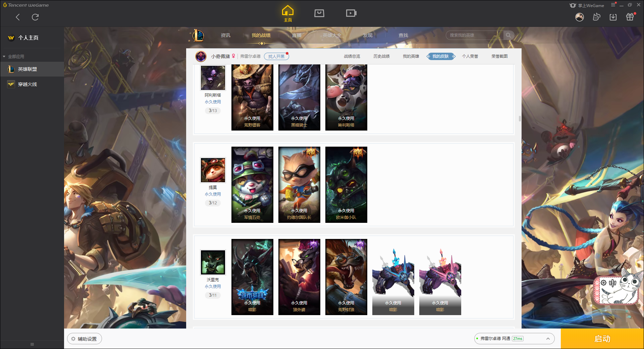The height and width of the screenshot is (349, 644).
Task: Open the 资讯 tab
Action: coord(225,35)
